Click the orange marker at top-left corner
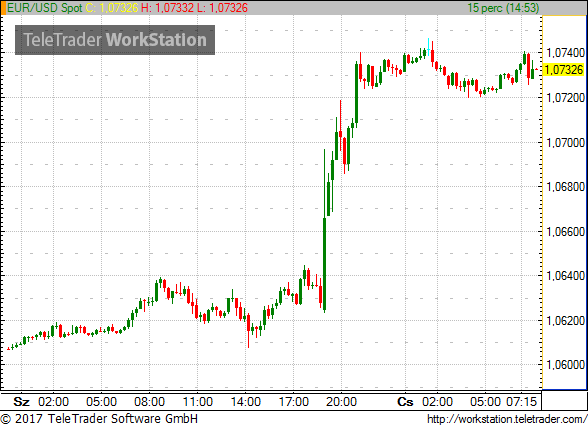Screen dimensions: 588x428 pos(3,8)
